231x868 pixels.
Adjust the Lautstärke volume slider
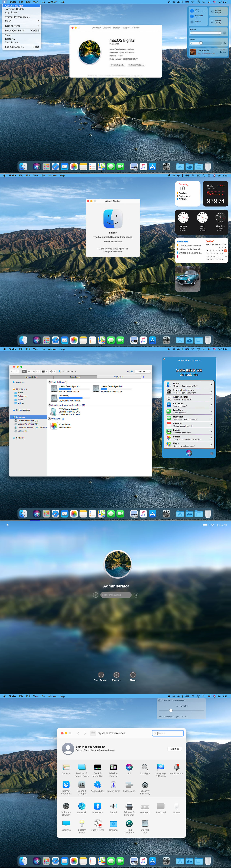[x=181, y=710]
